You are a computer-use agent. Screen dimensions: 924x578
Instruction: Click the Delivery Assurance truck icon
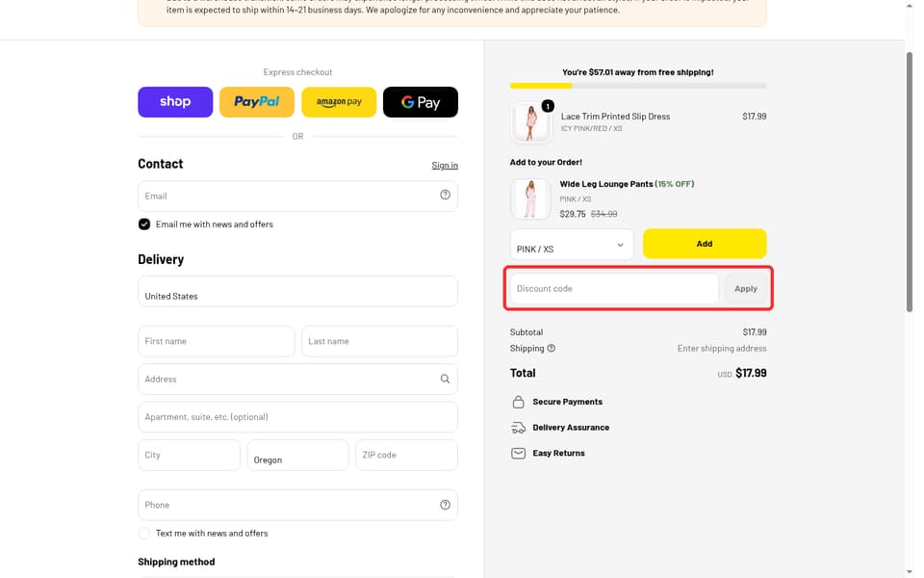point(518,428)
